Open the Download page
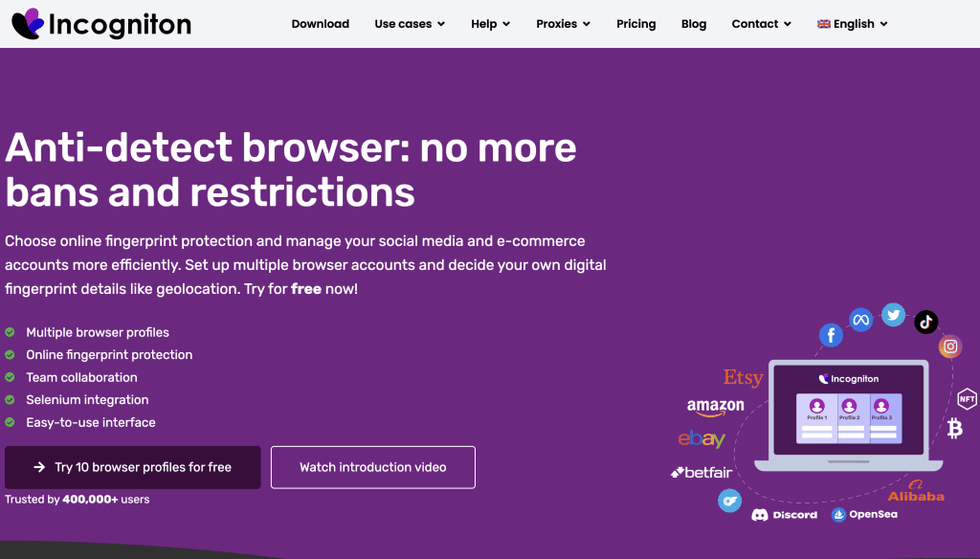Image resolution: width=980 pixels, height=559 pixels. point(320,24)
